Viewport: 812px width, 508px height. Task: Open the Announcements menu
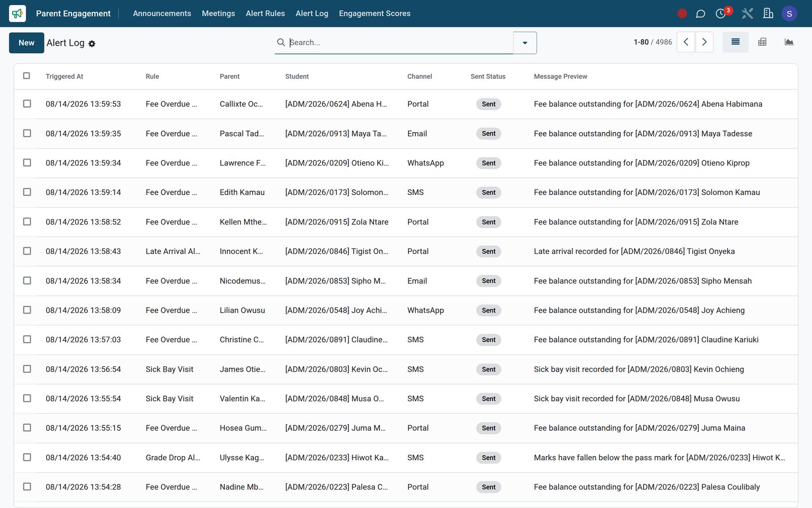pyautogui.click(x=162, y=13)
